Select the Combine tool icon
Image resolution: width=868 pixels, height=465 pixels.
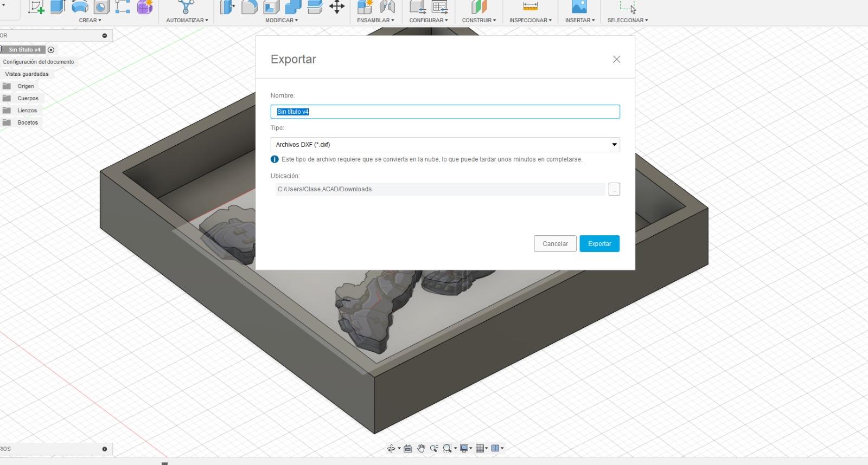click(293, 7)
